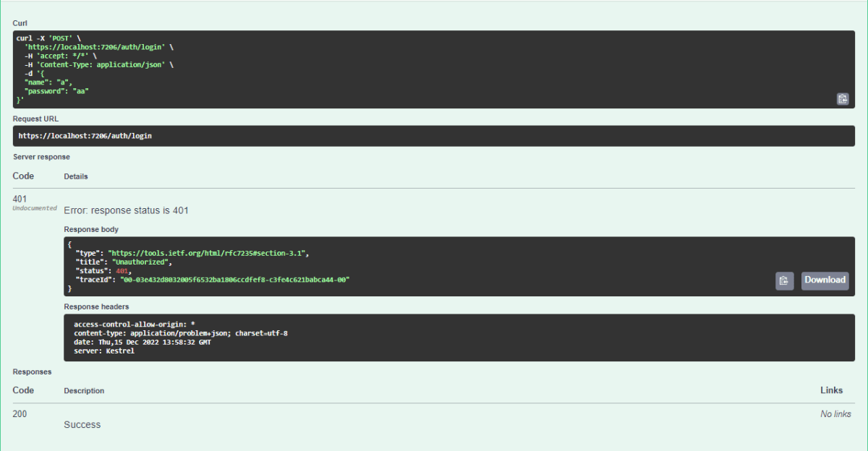Click the 'Response body' label

pos(91,229)
